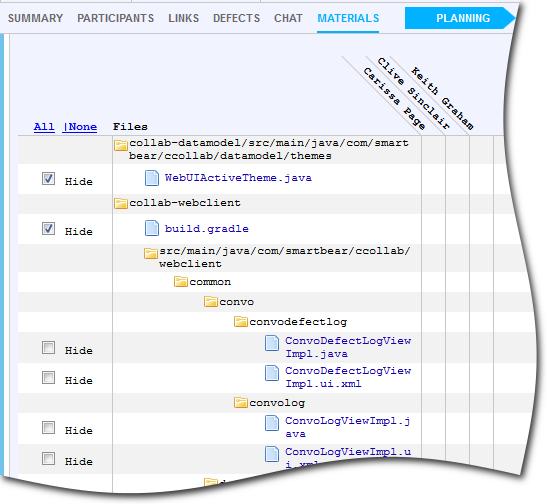Click the collab-datamodel themes folder icon
The height and width of the screenshot is (504, 547).
(x=121, y=145)
